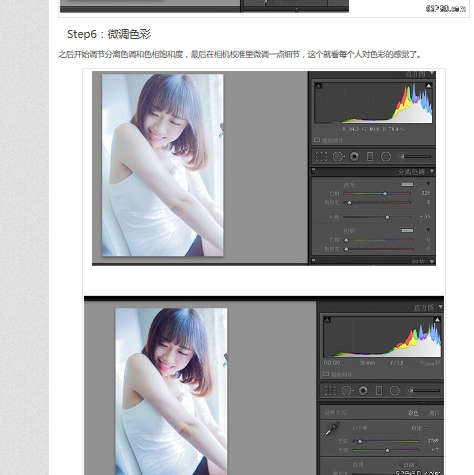Select spot removal tool in upper screenshot
Image resolution: width=474 pixels, height=475 pixels.
tap(338, 156)
